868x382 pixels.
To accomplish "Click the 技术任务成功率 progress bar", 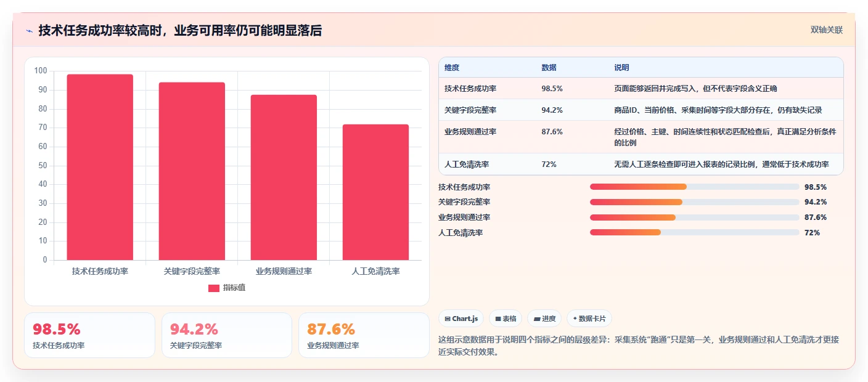I will [x=694, y=187].
